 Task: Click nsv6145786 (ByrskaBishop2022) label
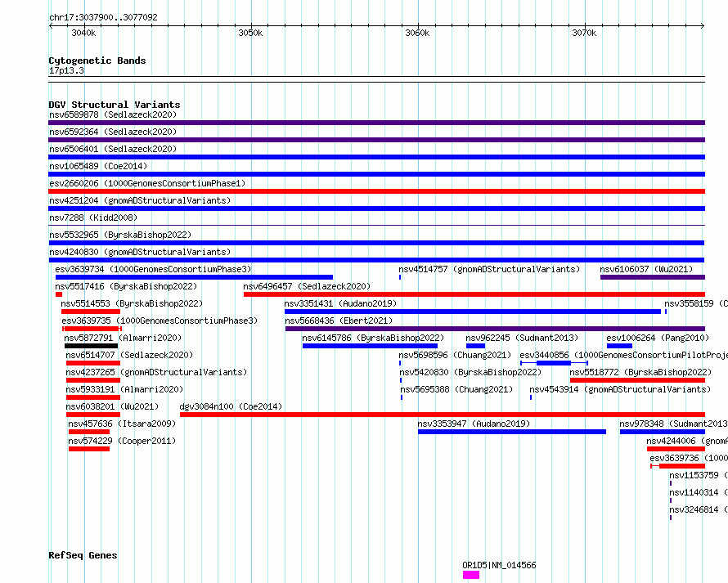click(373, 338)
